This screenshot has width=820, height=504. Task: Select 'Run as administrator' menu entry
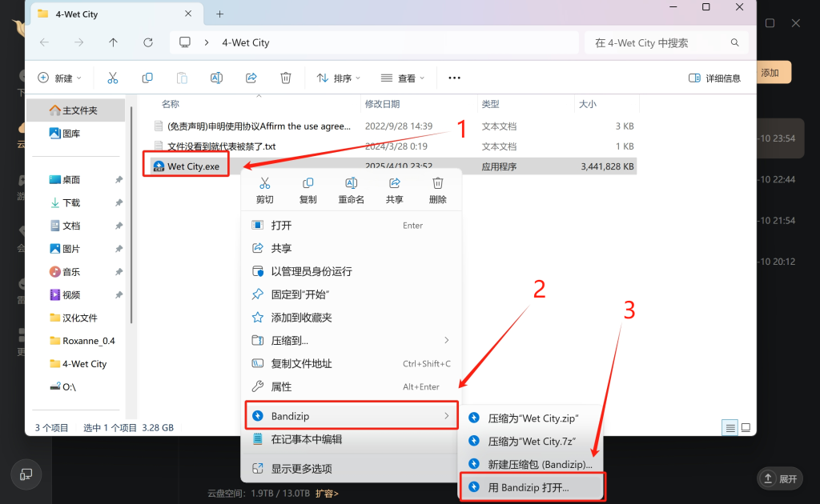click(312, 271)
